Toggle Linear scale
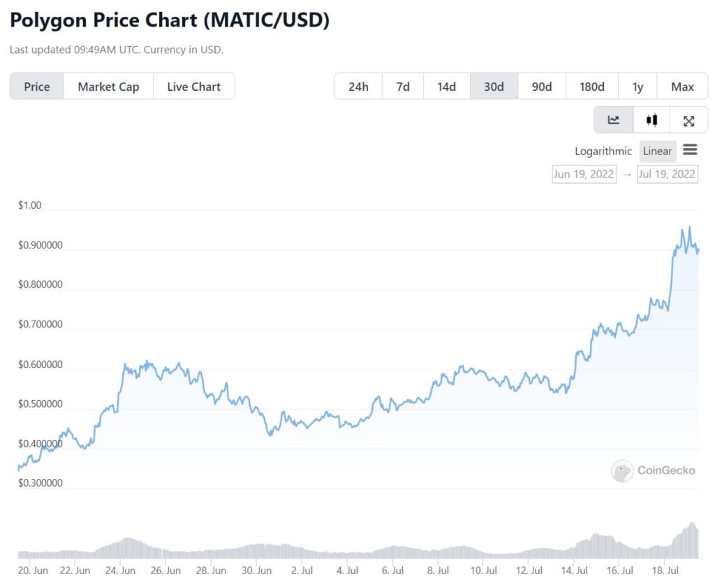715x588 pixels. tap(657, 151)
